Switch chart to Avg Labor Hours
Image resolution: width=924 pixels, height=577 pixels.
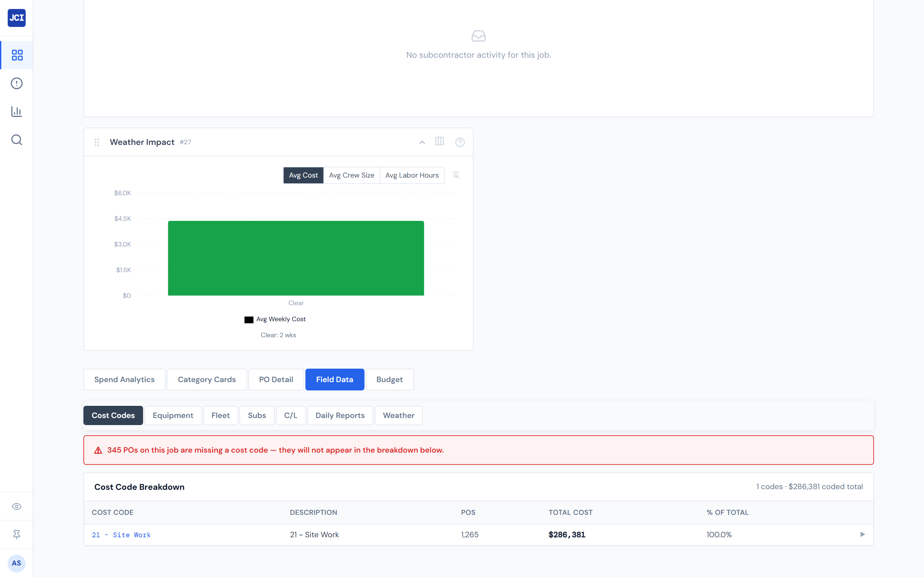(x=412, y=175)
